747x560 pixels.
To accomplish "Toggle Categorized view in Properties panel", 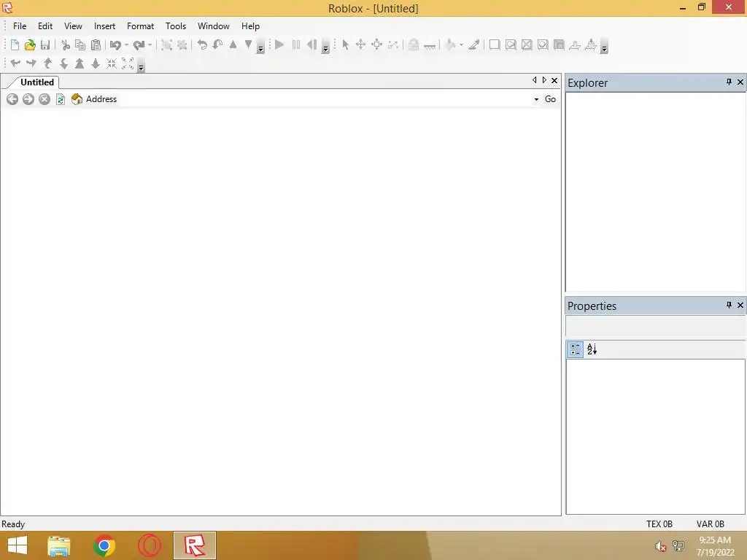I will click(x=575, y=349).
